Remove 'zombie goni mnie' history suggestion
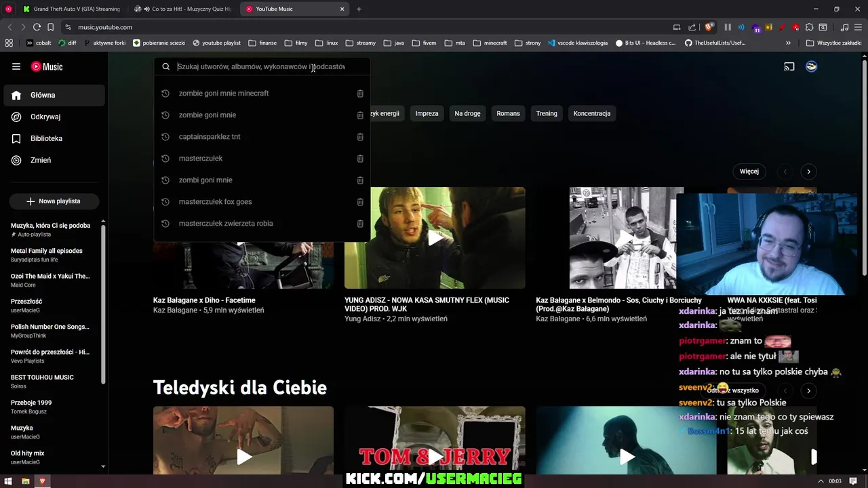 [x=360, y=115]
